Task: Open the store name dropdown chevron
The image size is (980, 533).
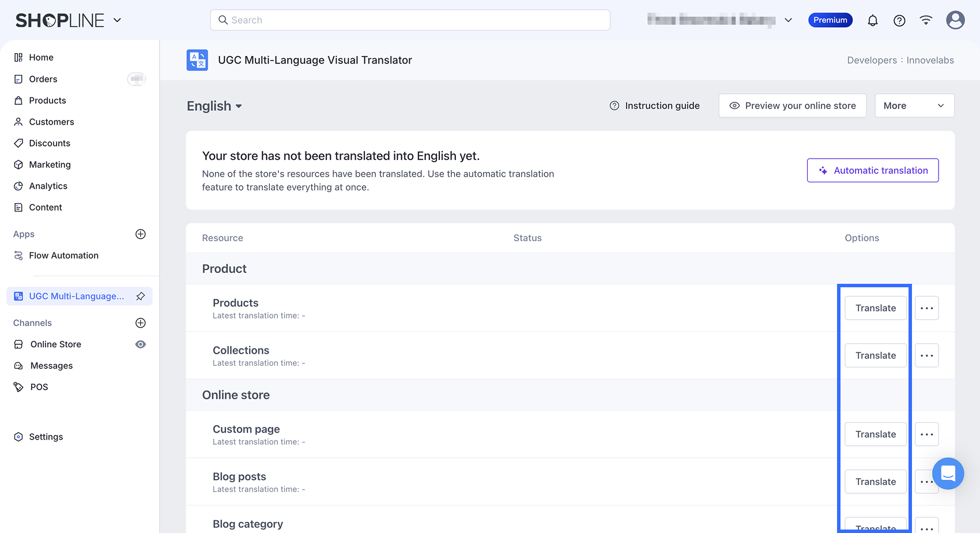Action: click(x=788, y=20)
